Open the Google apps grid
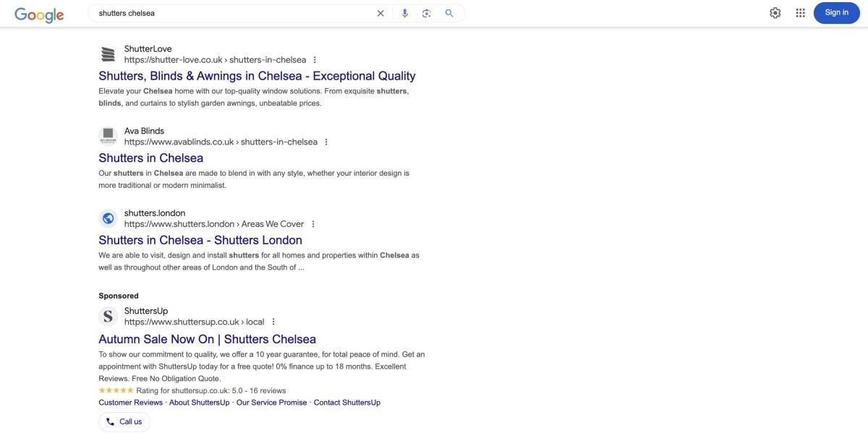 [x=801, y=12]
